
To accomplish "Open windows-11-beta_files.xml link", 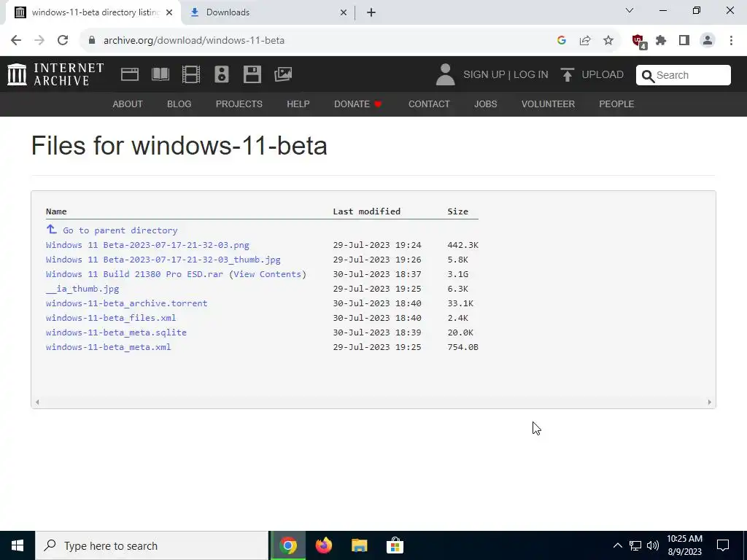I will (x=111, y=318).
